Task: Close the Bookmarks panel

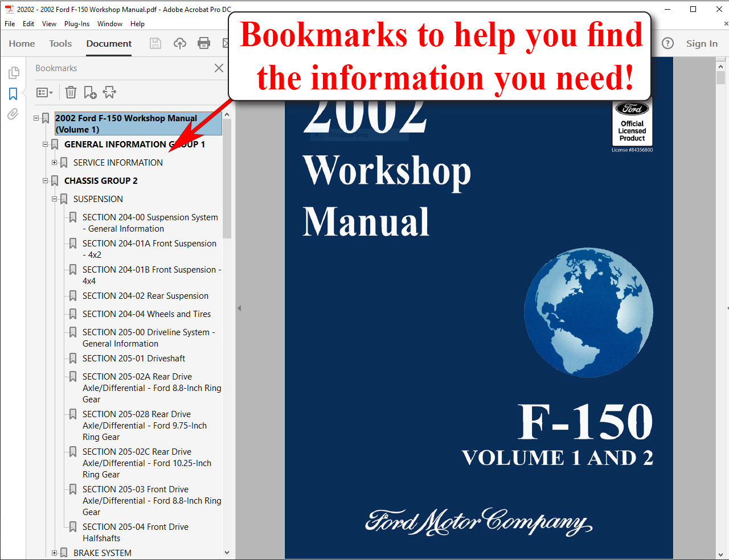Action: [219, 68]
